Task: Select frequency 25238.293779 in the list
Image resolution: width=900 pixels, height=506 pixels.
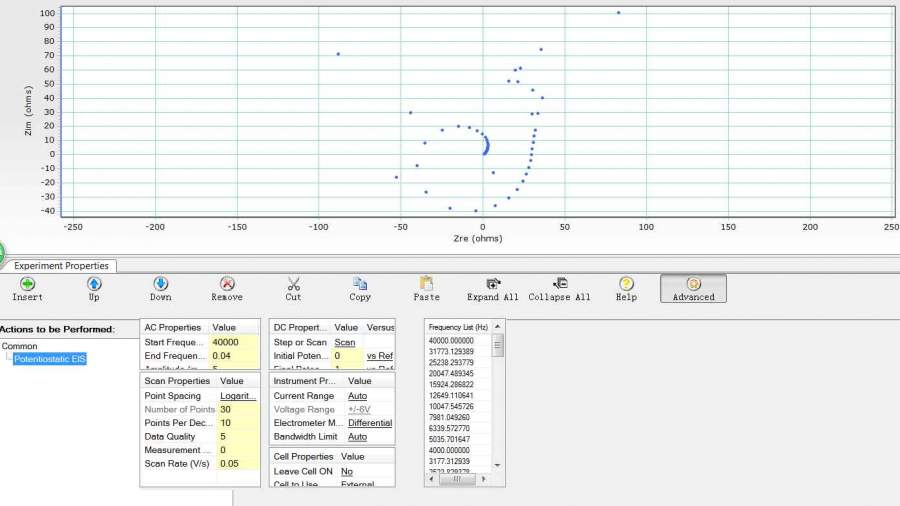Action: coord(451,363)
